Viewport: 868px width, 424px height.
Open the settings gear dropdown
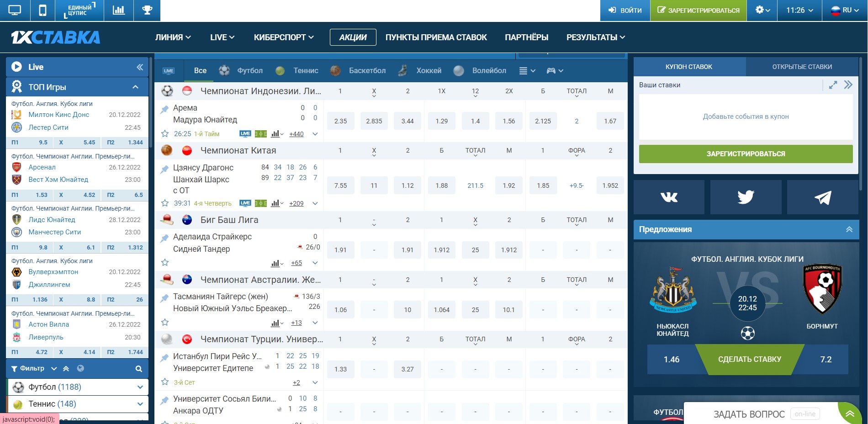point(762,10)
